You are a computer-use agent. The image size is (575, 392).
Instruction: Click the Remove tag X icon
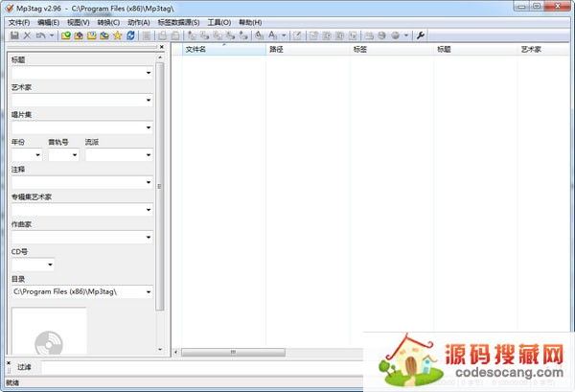tap(27, 35)
